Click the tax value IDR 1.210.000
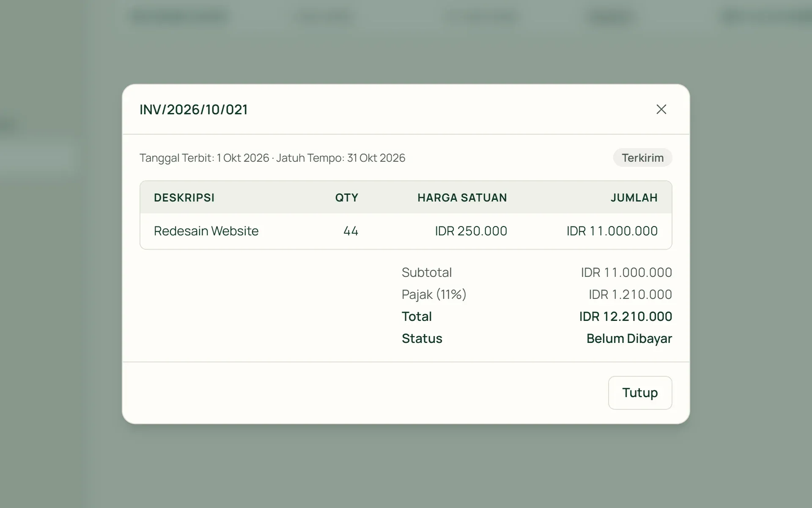This screenshot has height=508, width=812. 630,294
